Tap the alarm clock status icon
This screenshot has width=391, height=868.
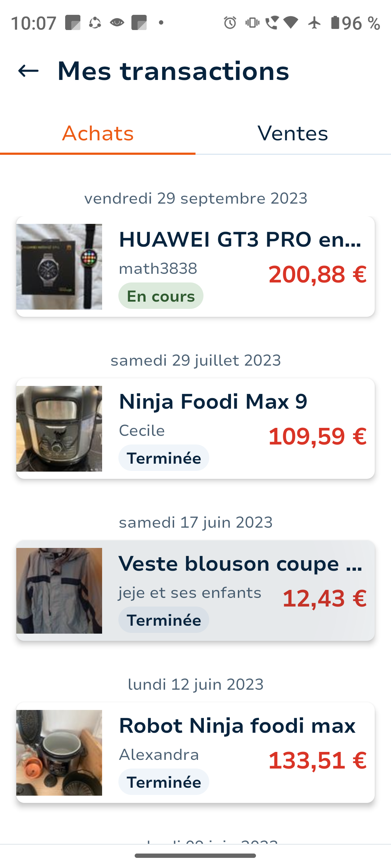pos(230,23)
